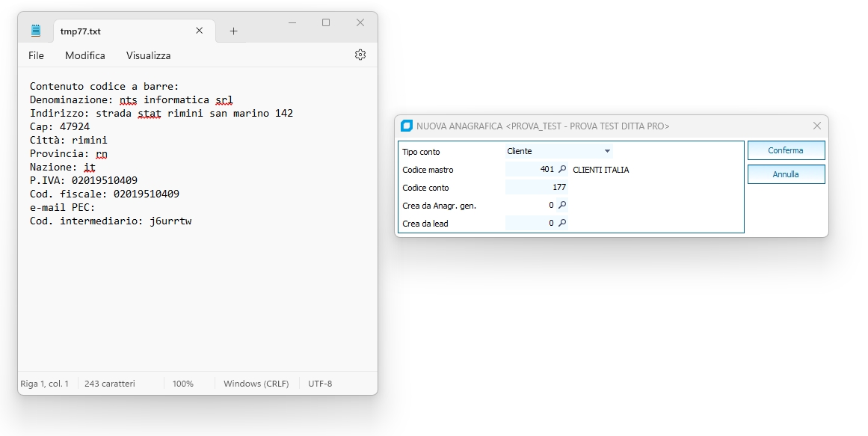Click the Crea da lead label

[x=425, y=224]
